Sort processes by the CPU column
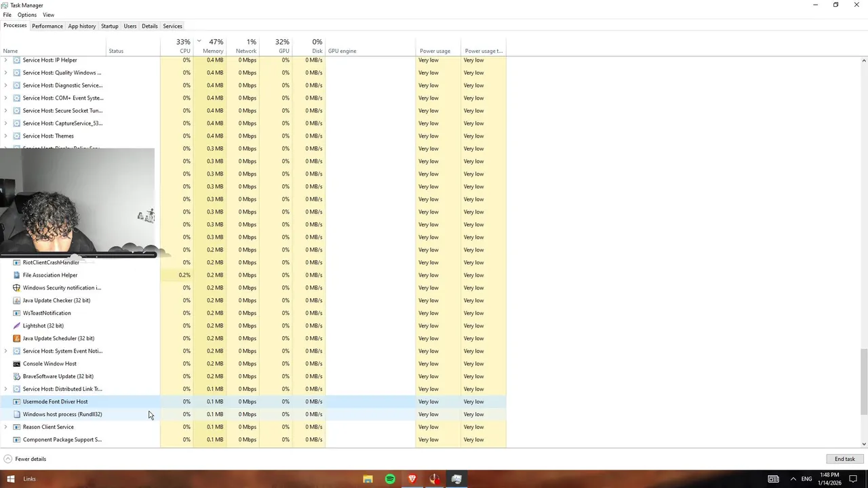The image size is (868, 488). pyautogui.click(x=177, y=46)
